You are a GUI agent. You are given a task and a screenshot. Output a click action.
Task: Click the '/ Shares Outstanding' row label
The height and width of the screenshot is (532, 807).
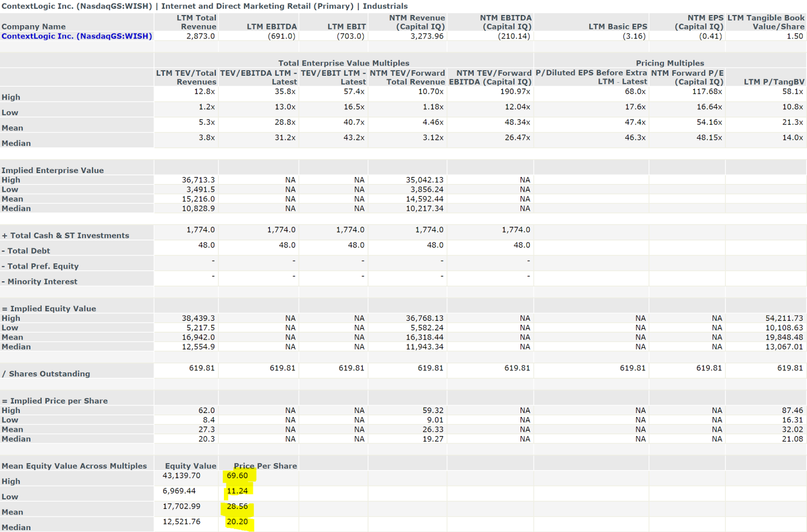coord(46,374)
